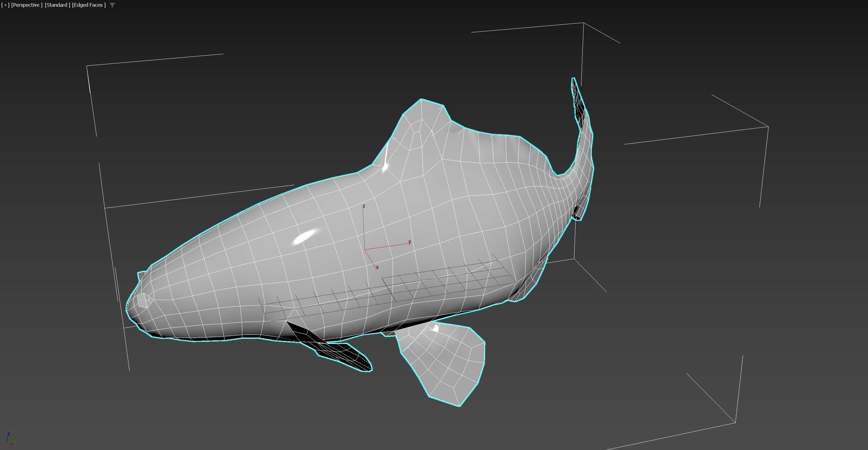The width and height of the screenshot is (868, 450).
Task: Open the Standard shading label menu
Action: tap(57, 5)
